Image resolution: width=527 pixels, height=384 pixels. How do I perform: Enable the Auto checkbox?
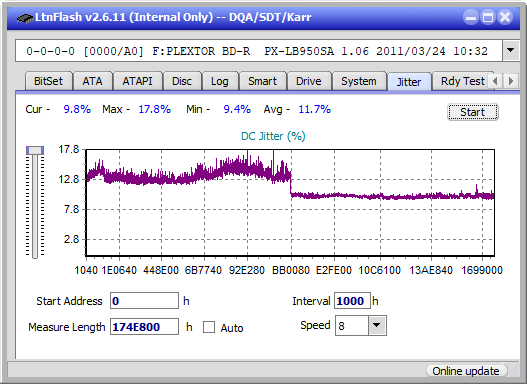point(209,327)
